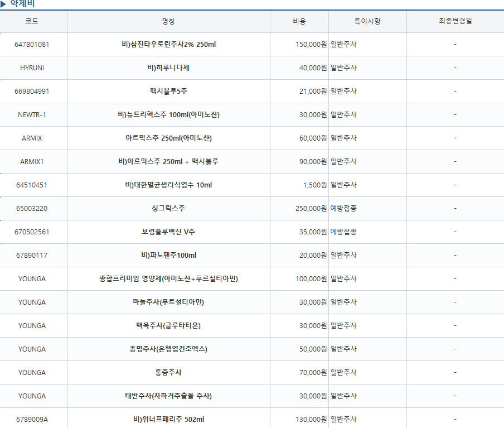
Task: Click 마늘주사(푸르설티아민) name cell
Action: coord(168,302)
